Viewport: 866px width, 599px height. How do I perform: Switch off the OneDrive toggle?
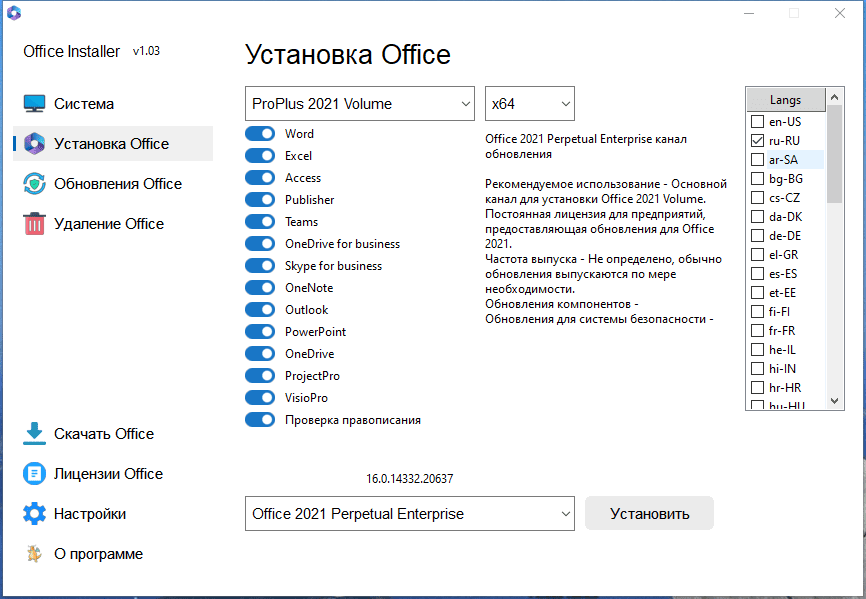(260, 354)
